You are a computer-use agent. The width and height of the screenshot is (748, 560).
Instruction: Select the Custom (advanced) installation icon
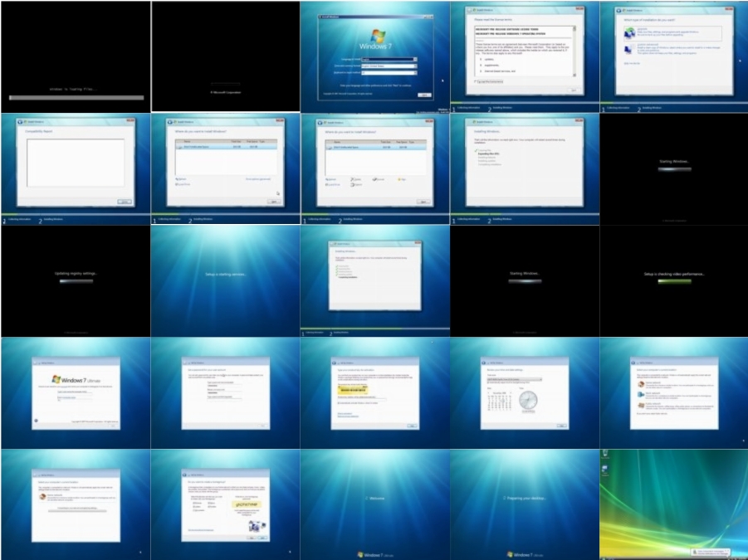pyautogui.click(x=629, y=50)
